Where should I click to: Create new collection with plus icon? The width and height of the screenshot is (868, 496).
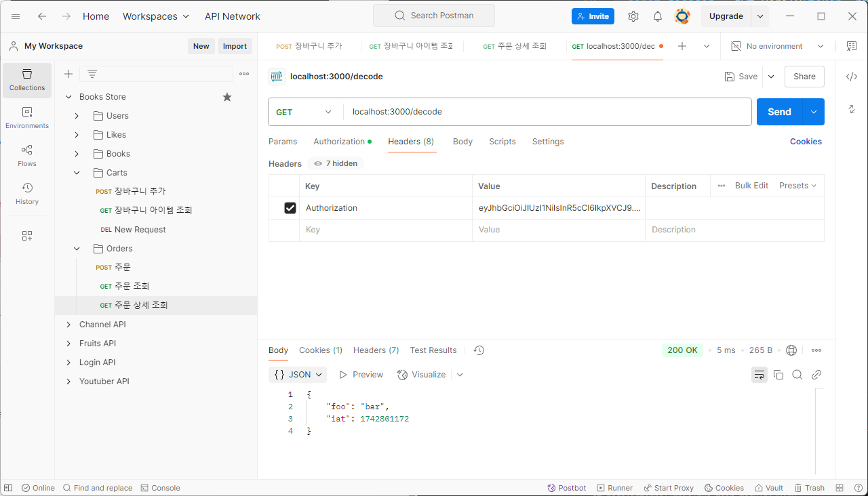(68, 74)
